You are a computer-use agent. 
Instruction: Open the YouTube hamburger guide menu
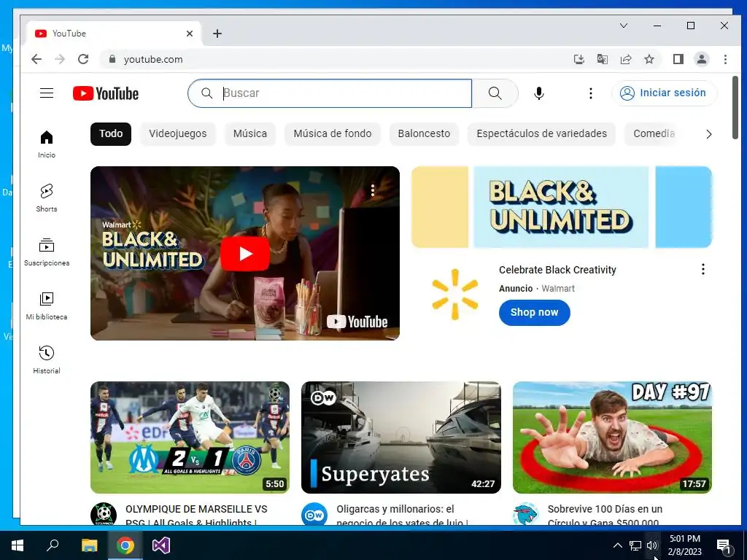coord(47,93)
